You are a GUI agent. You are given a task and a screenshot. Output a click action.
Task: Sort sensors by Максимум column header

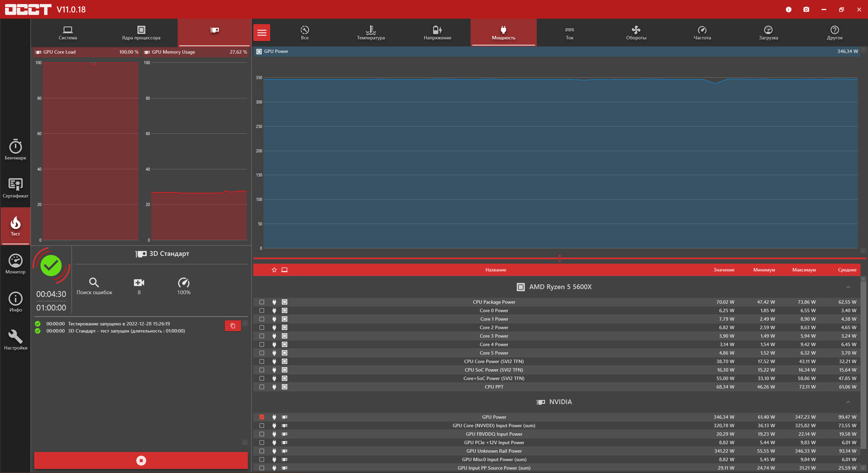pyautogui.click(x=804, y=270)
